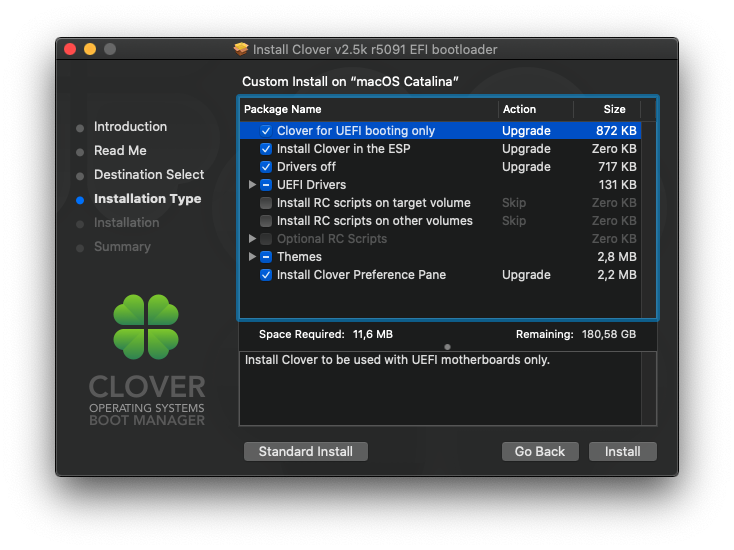Image resolution: width=734 pixels, height=550 pixels.
Task: Toggle the UEFI Drivers mixed-state checkbox
Action: [265, 185]
